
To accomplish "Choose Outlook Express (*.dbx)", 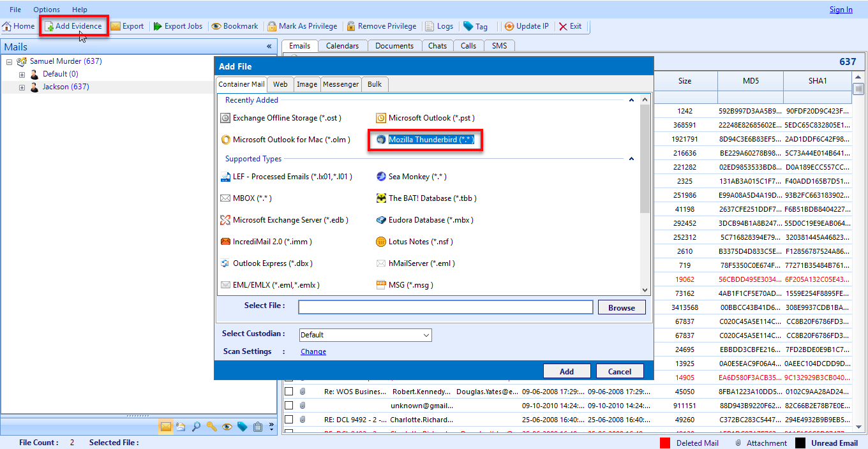I will point(266,263).
